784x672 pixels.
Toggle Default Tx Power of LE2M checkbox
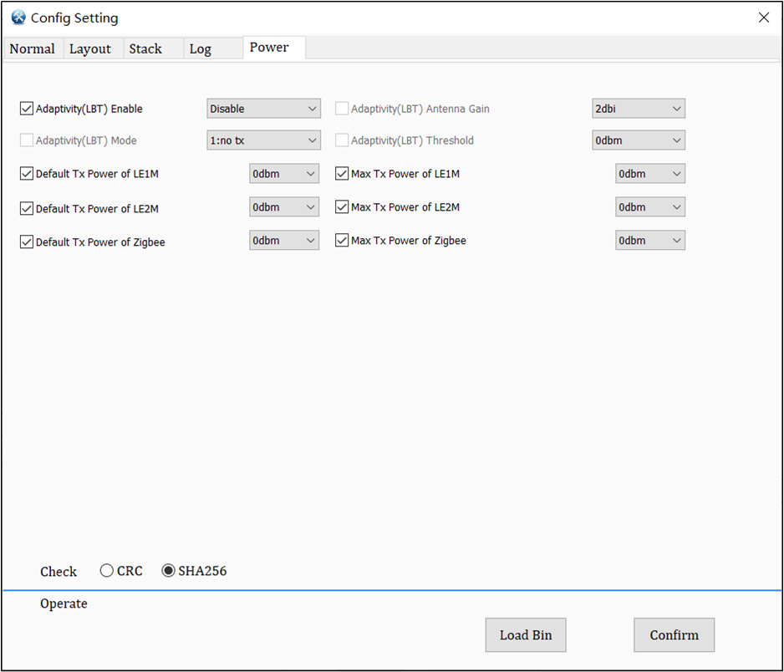[27, 206]
